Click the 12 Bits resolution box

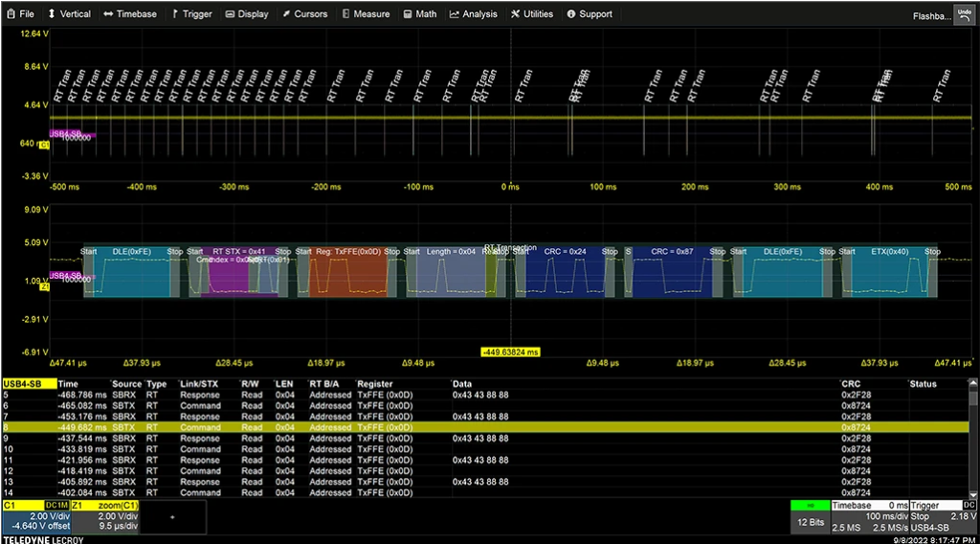[x=811, y=522]
